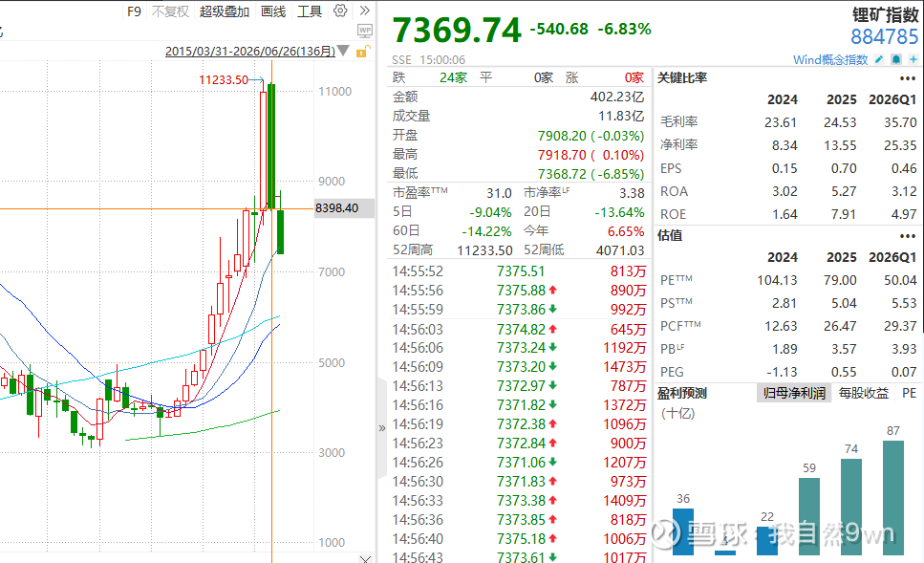This screenshot has height=563, width=924.
Task: Open 画线 drawing tools menu
Action: click(x=273, y=11)
